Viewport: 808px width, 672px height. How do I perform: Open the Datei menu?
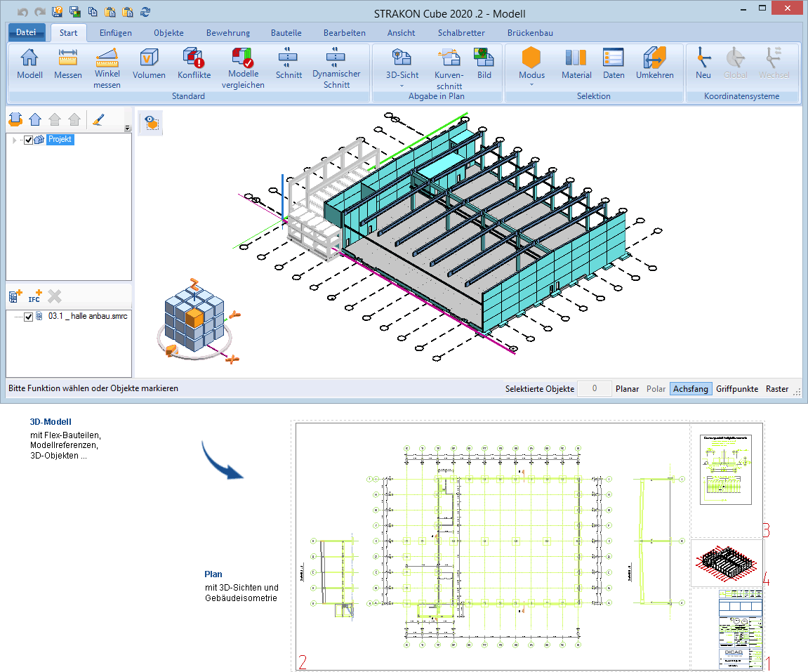[x=26, y=32]
